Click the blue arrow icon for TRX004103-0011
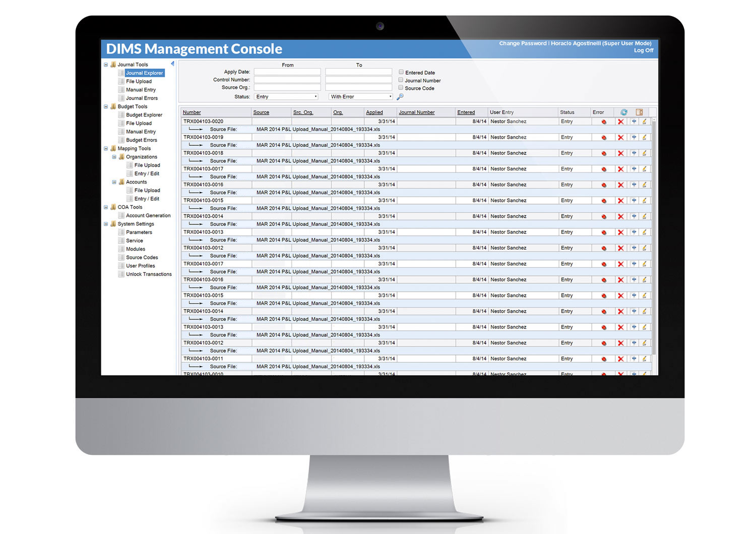This screenshot has width=756, height=534. point(634,359)
